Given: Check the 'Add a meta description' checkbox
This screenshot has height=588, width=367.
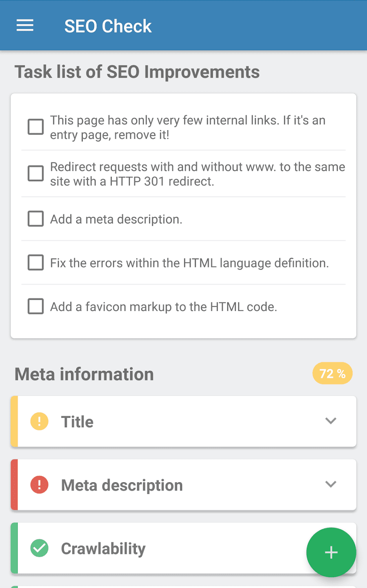Looking at the screenshot, I should click(x=36, y=219).
